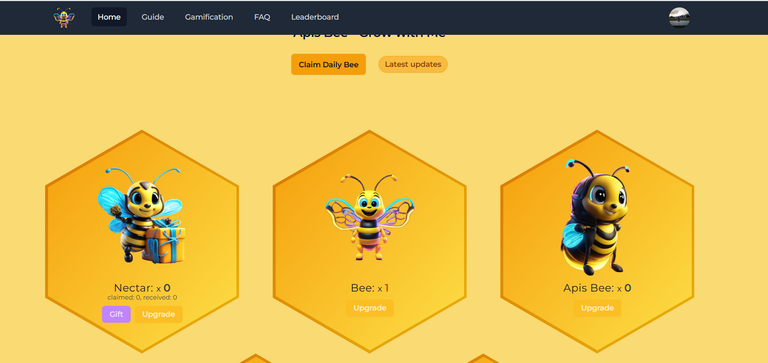Open Latest updates
768x363 pixels.
(413, 64)
